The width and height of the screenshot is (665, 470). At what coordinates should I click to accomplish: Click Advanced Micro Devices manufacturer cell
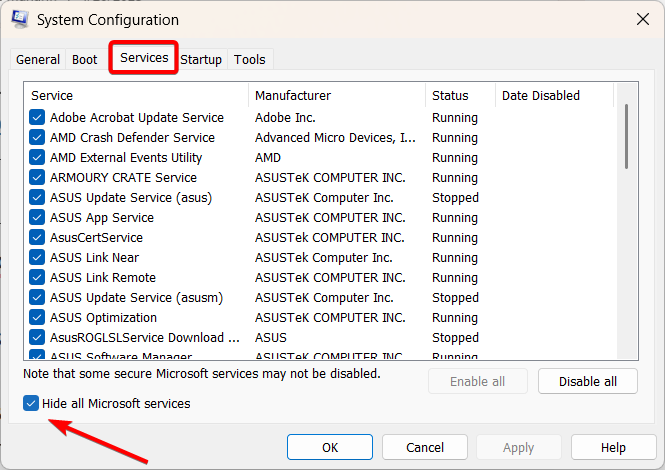pos(335,137)
